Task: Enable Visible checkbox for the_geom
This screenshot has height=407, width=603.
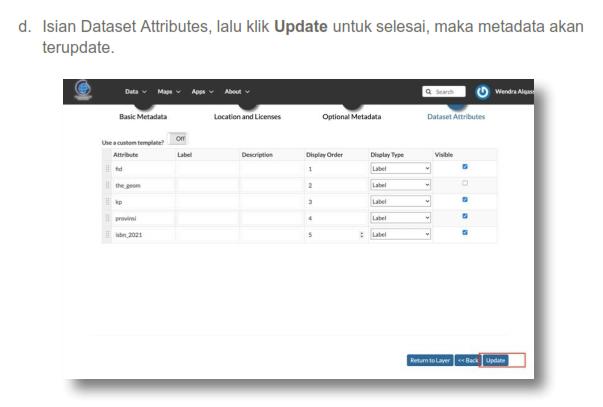Action: (x=464, y=184)
